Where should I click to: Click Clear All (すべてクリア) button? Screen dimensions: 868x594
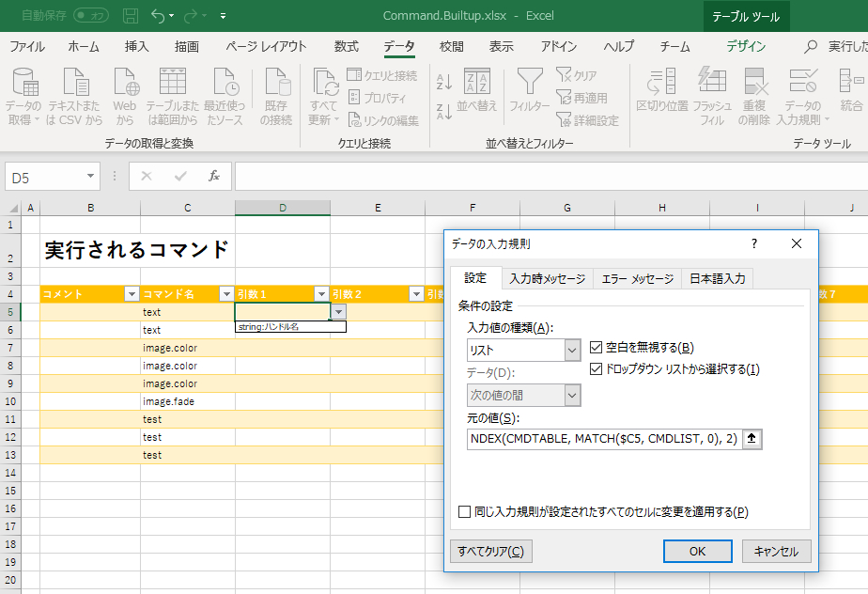pos(491,552)
